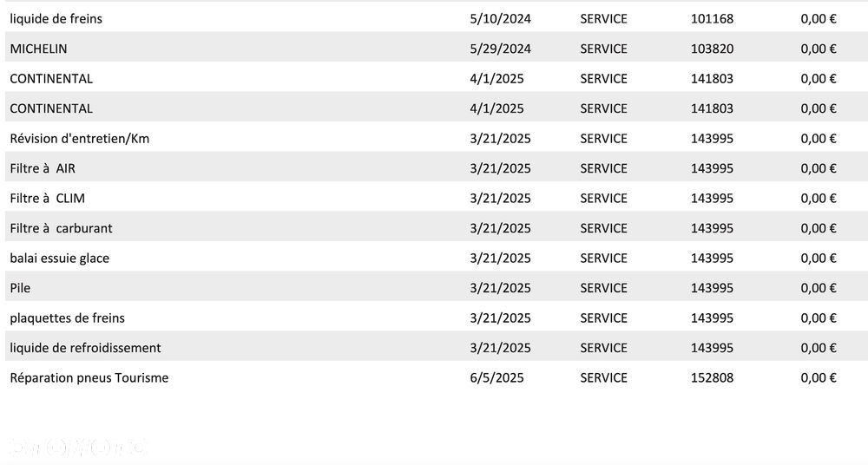Click 'plaquettes de freins' entry
Screen dimensions: 868x465
click(x=67, y=318)
